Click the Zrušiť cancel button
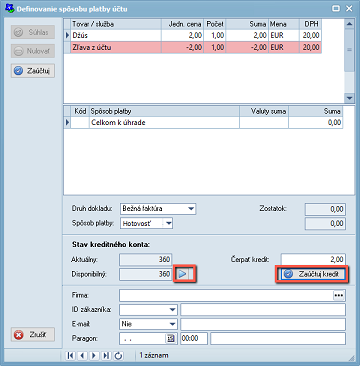The image size is (360, 366). point(33,334)
